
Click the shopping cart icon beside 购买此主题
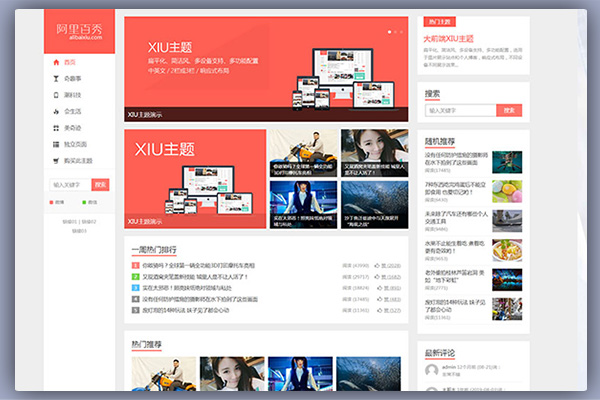pyautogui.click(x=56, y=161)
